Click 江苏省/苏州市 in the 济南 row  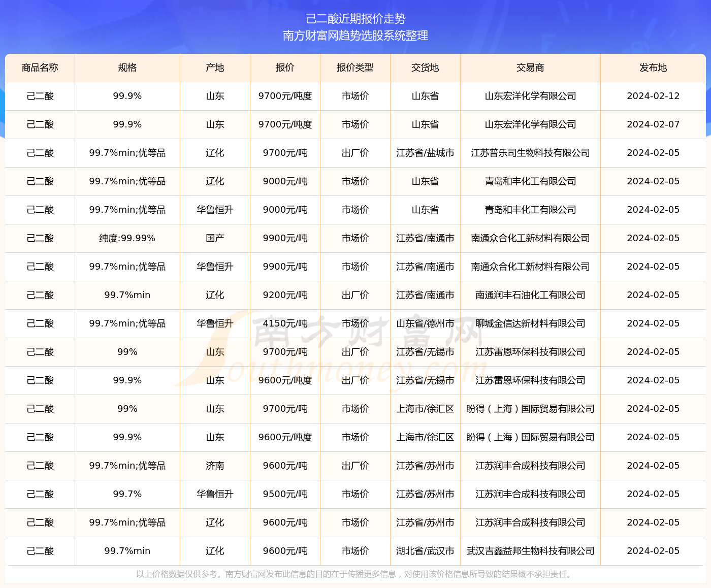pyautogui.click(x=425, y=466)
